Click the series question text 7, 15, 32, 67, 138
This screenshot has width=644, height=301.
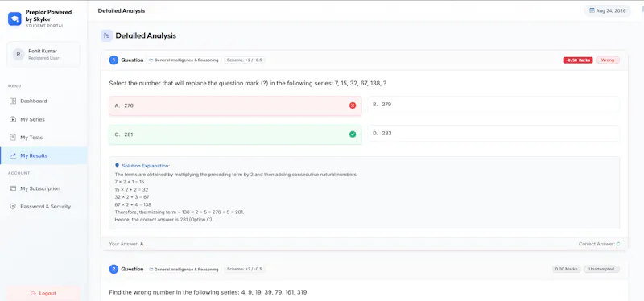click(248, 84)
